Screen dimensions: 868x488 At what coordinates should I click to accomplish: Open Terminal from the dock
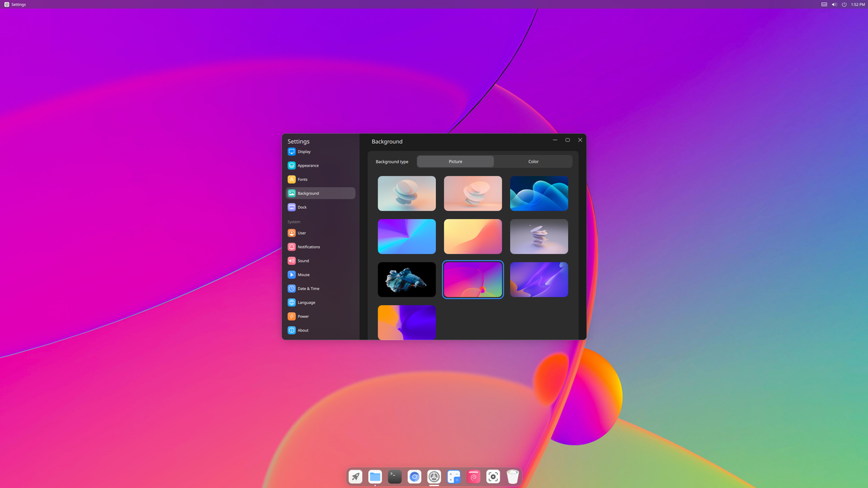[394, 476]
